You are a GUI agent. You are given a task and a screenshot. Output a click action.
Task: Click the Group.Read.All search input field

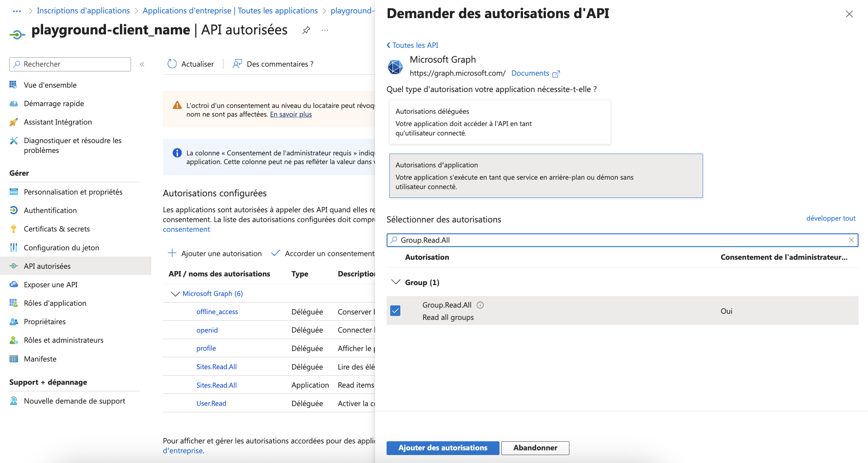click(x=615, y=240)
